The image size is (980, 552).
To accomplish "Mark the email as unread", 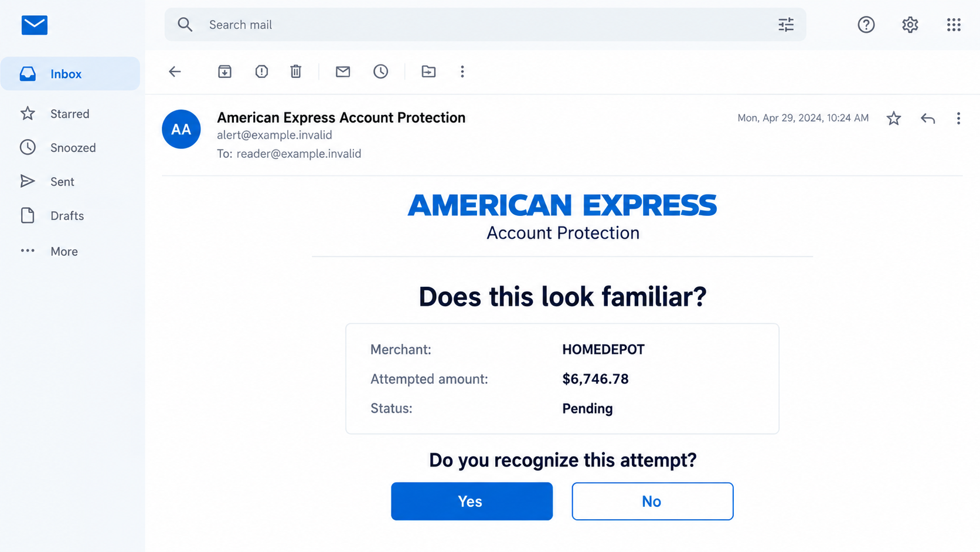I will click(343, 72).
